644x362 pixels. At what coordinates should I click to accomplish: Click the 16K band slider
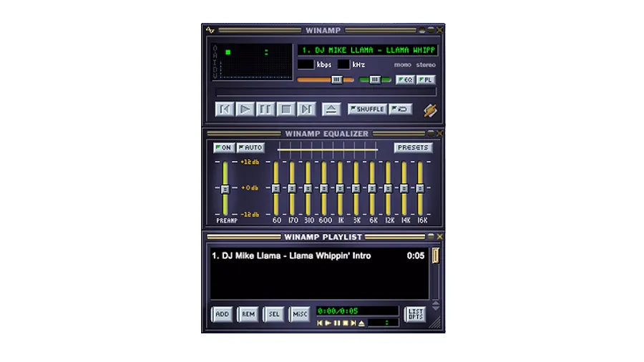click(x=420, y=188)
